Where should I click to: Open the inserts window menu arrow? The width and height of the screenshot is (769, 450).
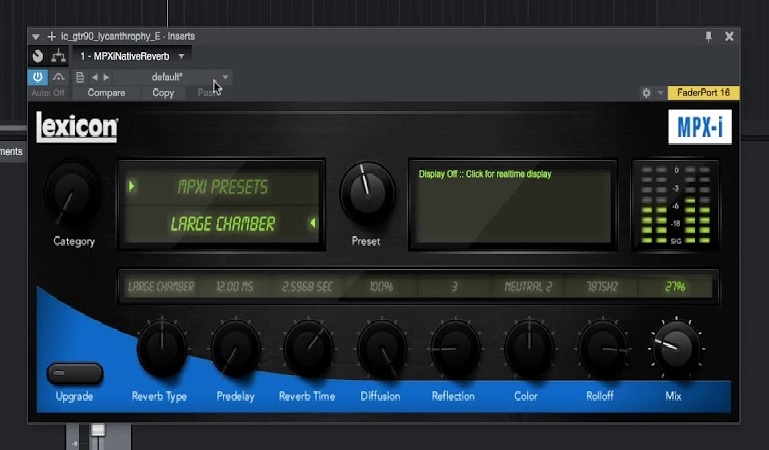point(35,37)
